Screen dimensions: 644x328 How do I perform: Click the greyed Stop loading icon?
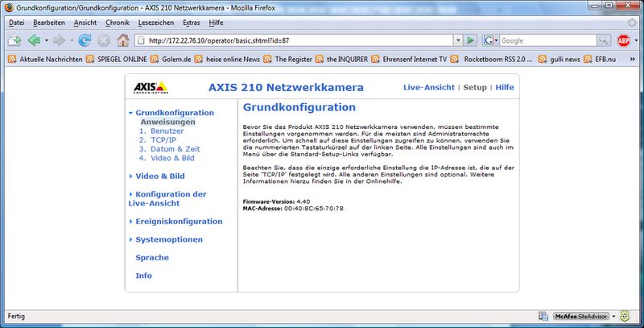[x=104, y=40]
